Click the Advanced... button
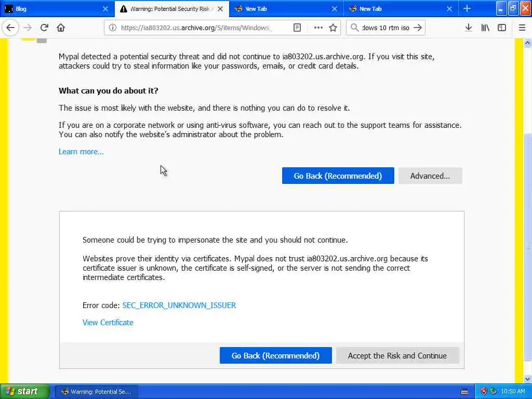This screenshot has height=399, width=532. point(430,176)
